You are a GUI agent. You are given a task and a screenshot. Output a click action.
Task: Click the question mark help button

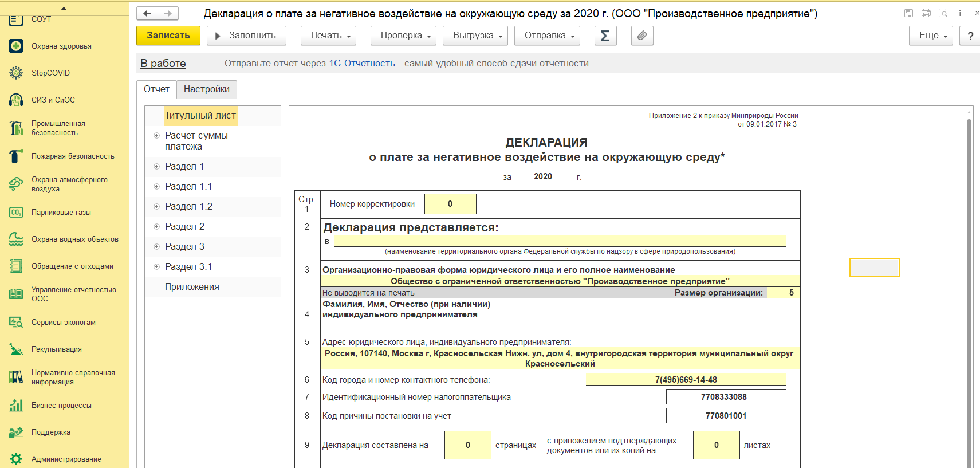pos(970,36)
